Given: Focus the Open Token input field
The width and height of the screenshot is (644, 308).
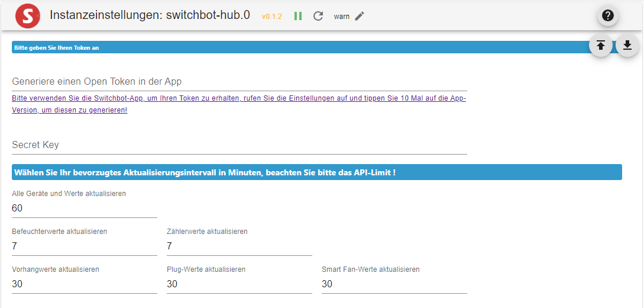Looking at the screenshot, I should click(240, 82).
